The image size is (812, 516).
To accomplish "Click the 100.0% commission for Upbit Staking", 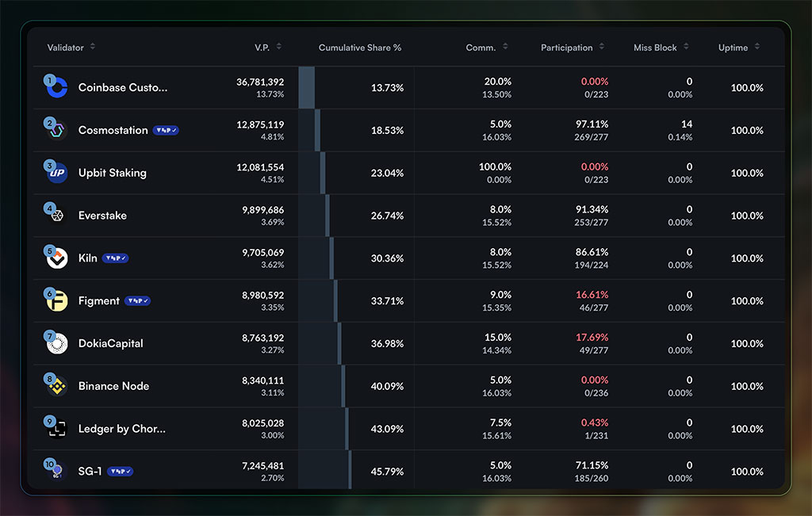I will 495,166.
